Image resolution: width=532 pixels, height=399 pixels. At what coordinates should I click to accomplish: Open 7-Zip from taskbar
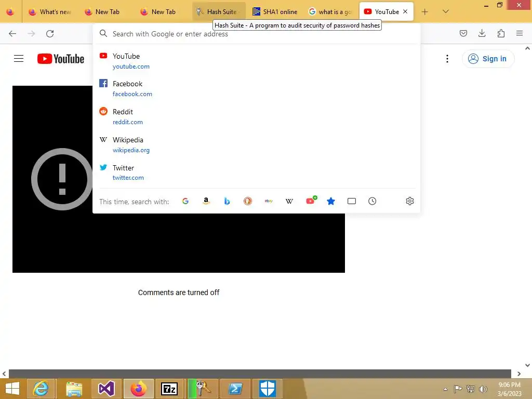(169, 389)
